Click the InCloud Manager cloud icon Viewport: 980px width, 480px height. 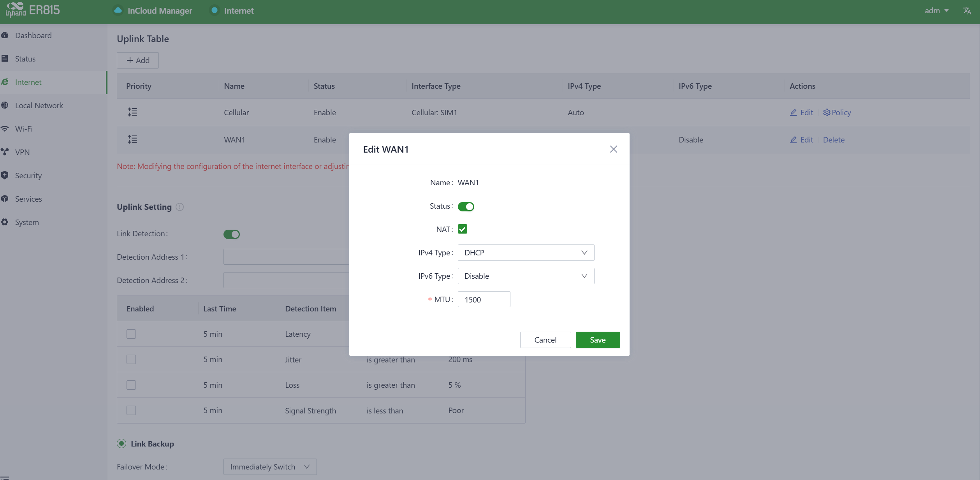point(118,11)
